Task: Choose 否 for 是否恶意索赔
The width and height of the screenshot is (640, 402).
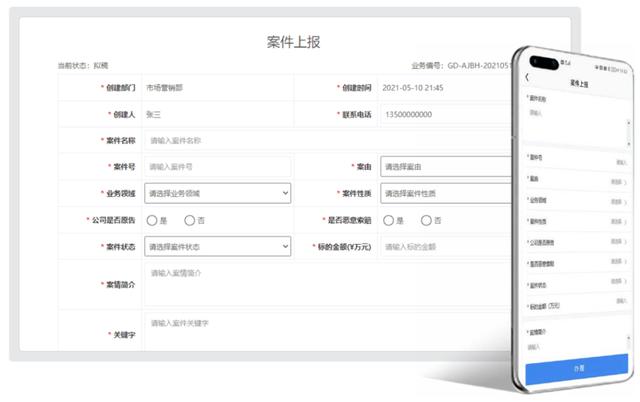Action: 426,220
